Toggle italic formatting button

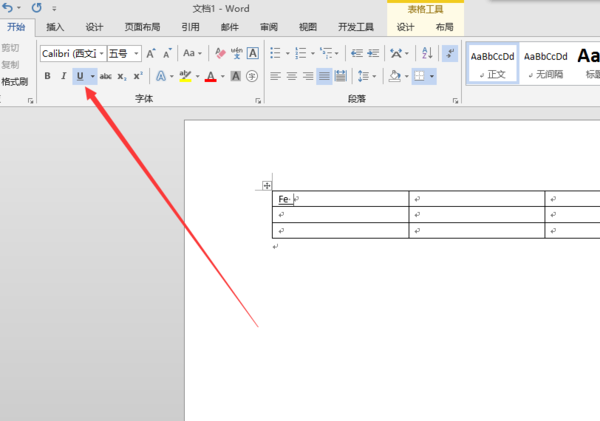[63, 76]
